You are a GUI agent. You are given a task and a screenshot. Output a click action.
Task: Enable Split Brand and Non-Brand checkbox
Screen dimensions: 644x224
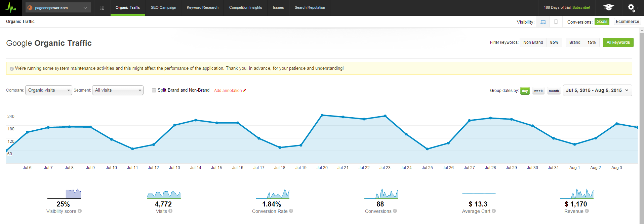pos(154,90)
